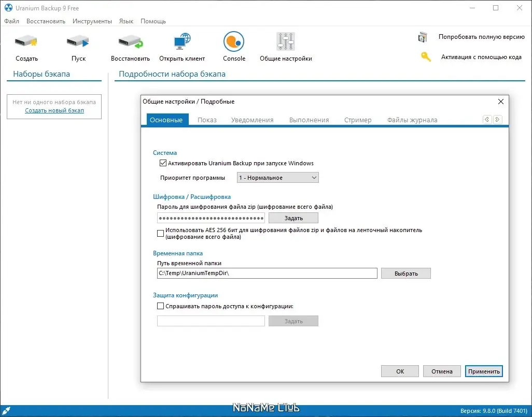Click the Наборы бэкапа heading
Viewport: 532px width, 417px height.
click(x=41, y=74)
